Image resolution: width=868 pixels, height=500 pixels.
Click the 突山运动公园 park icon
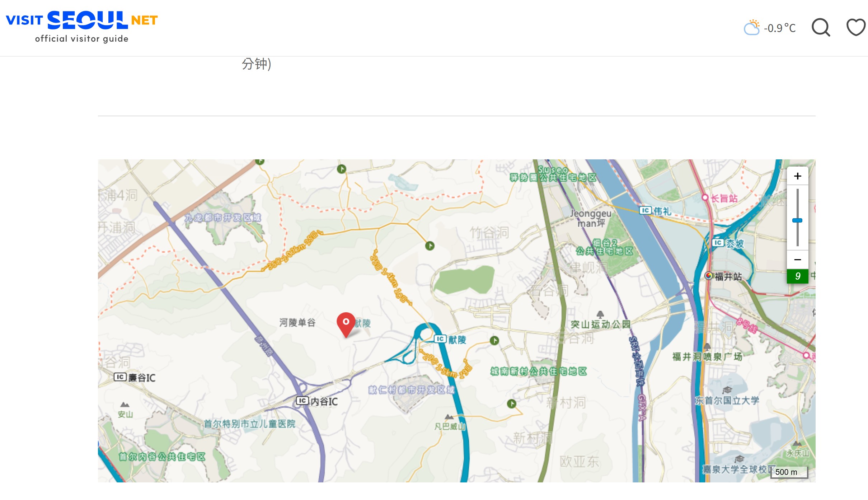tap(600, 314)
